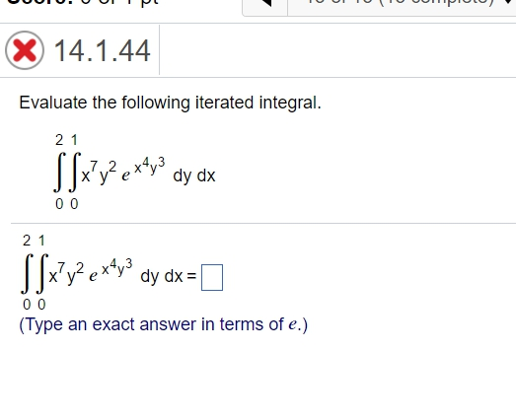Click 'dy dx =' next to the answer box
516x420 pixels.
pos(168,276)
